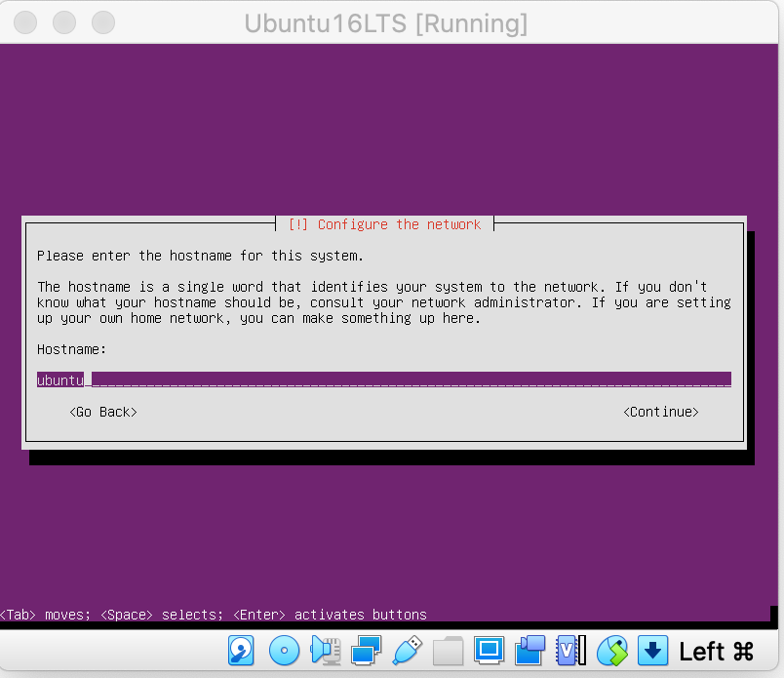Open the network adapters indicator

366,650
